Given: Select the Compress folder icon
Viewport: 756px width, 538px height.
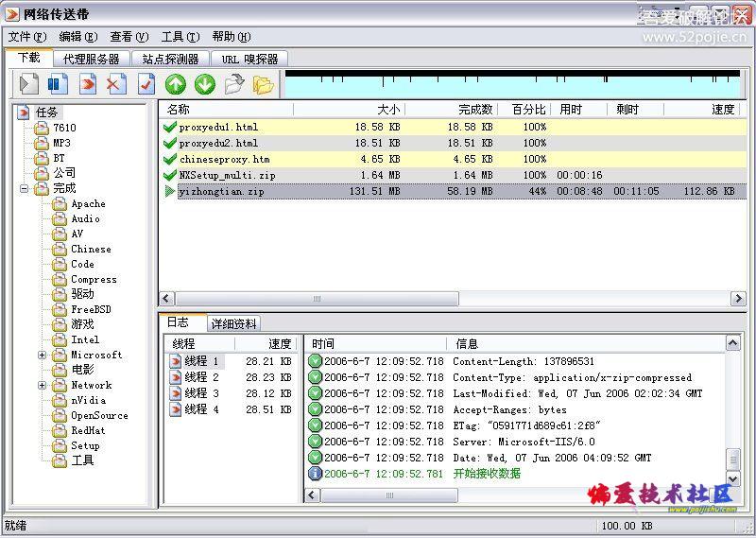Looking at the screenshot, I should (x=60, y=279).
